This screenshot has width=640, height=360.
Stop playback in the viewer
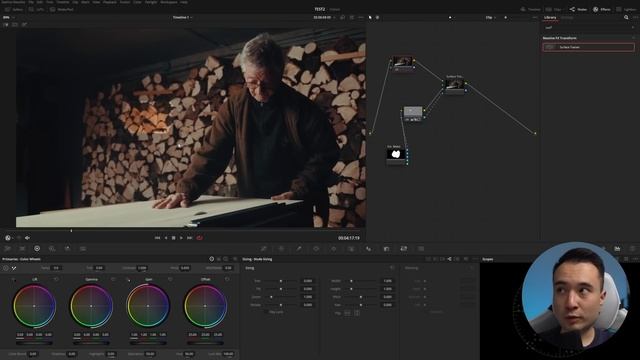click(x=173, y=238)
